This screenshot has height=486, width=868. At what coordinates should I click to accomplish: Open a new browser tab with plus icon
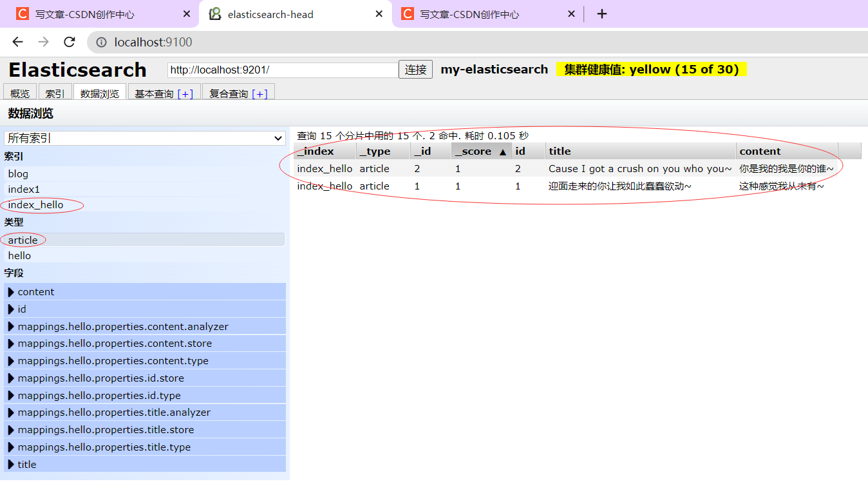click(x=602, y=14)
